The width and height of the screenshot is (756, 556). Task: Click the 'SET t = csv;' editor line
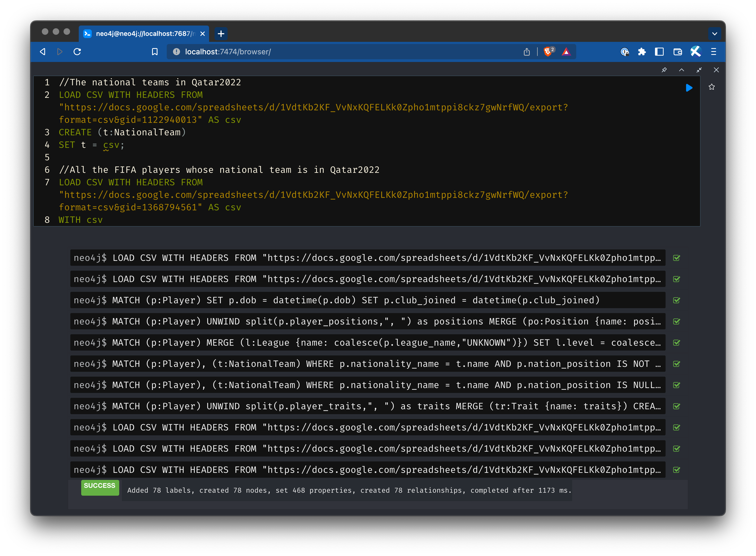coord(92,145)
